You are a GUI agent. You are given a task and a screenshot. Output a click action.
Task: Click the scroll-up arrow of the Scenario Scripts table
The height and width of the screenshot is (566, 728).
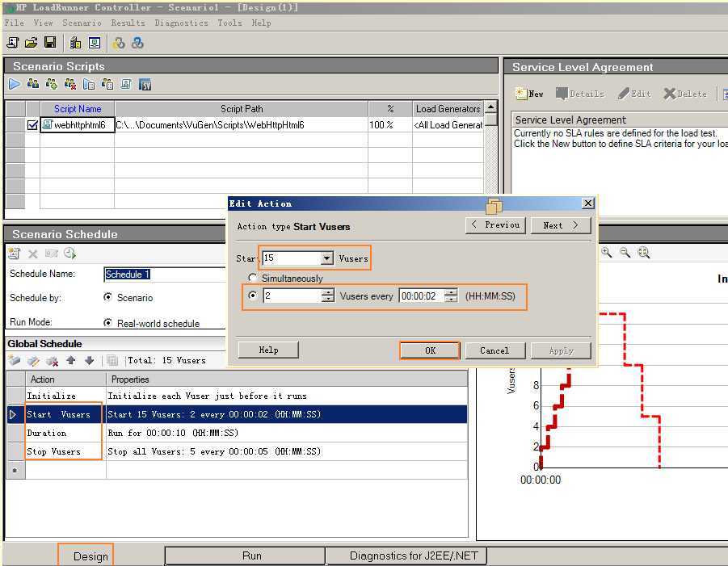(x=490, y=107)
